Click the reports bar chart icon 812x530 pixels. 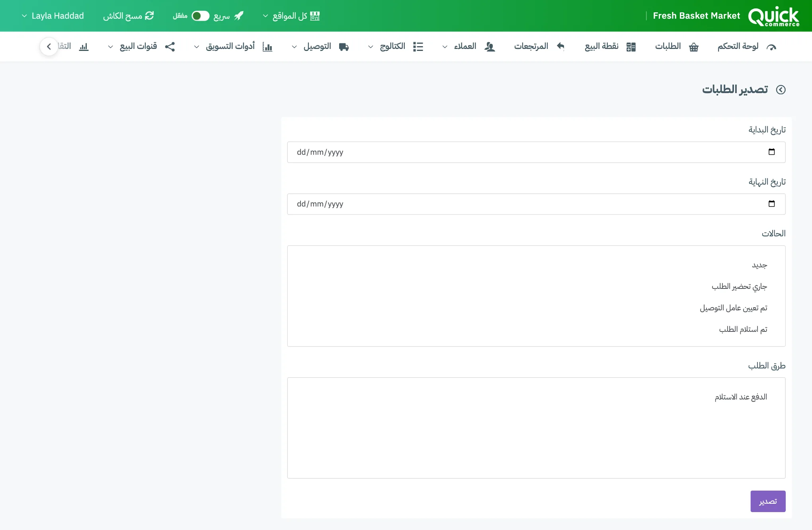(84, 47)
